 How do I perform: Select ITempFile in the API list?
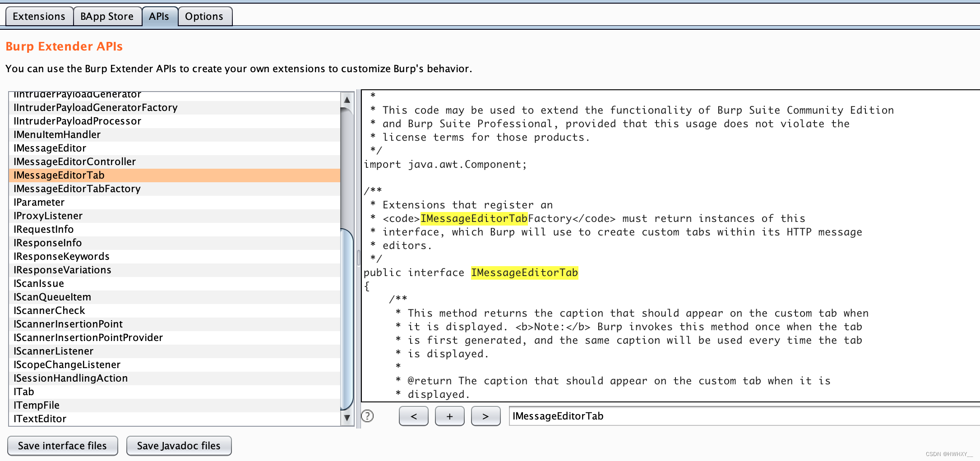[174, 405]
